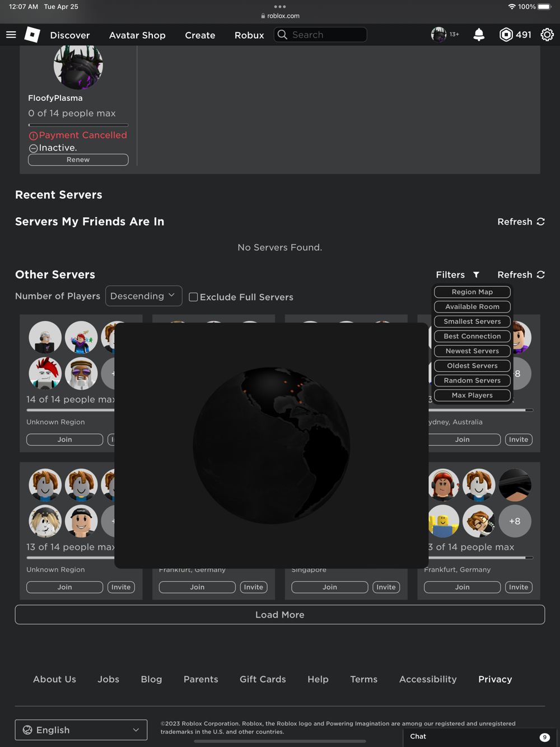Tap the Wi-Fi indicator in the status bar

511,7
